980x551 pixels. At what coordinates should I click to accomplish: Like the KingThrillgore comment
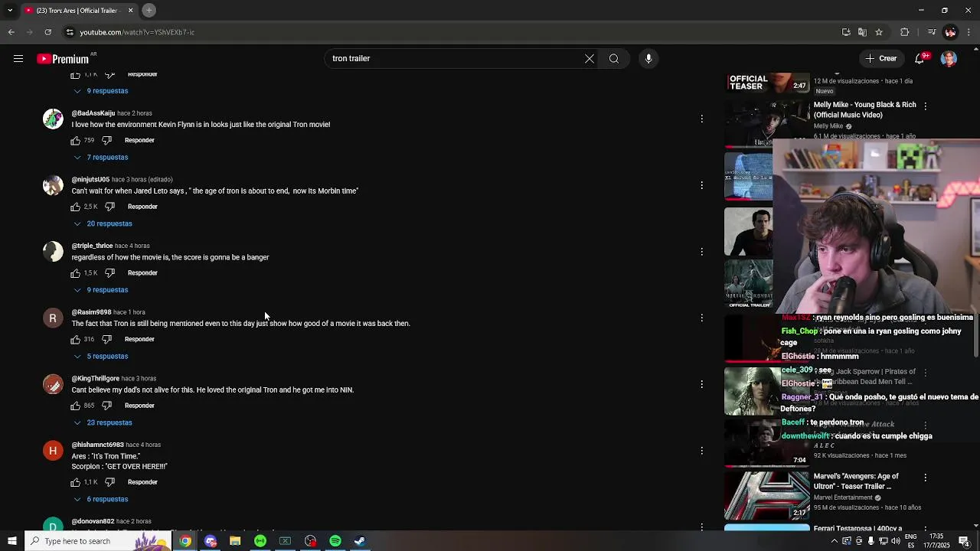coord(76,406)
